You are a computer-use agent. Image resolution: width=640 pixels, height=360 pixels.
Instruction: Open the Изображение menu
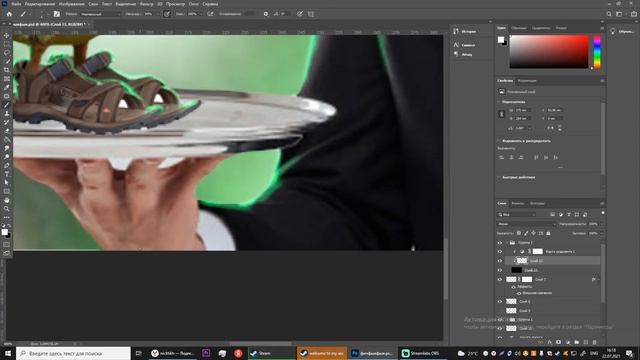point(71,4)
